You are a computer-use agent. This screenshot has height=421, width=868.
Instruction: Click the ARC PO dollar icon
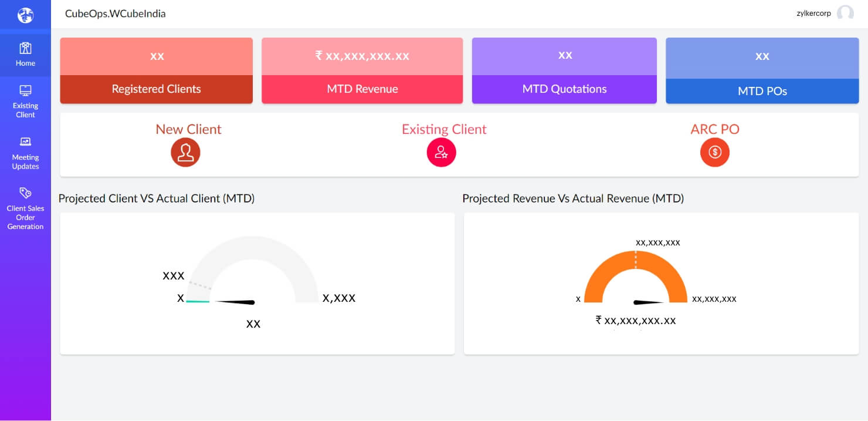(715, 152)
